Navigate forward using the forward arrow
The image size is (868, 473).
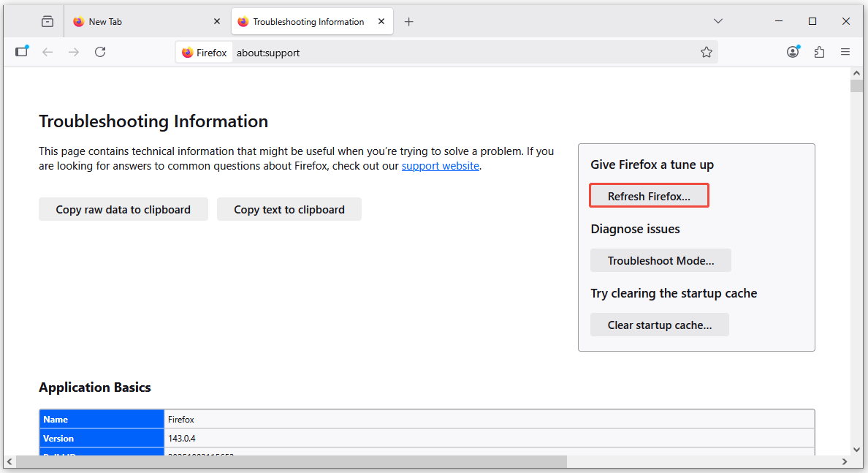coord(73,52)
